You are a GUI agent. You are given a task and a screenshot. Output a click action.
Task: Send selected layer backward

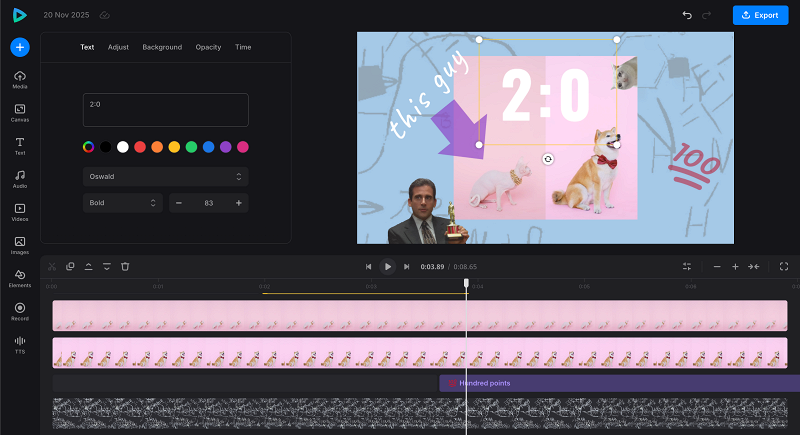pyautogui.click(x=107, y=267)
